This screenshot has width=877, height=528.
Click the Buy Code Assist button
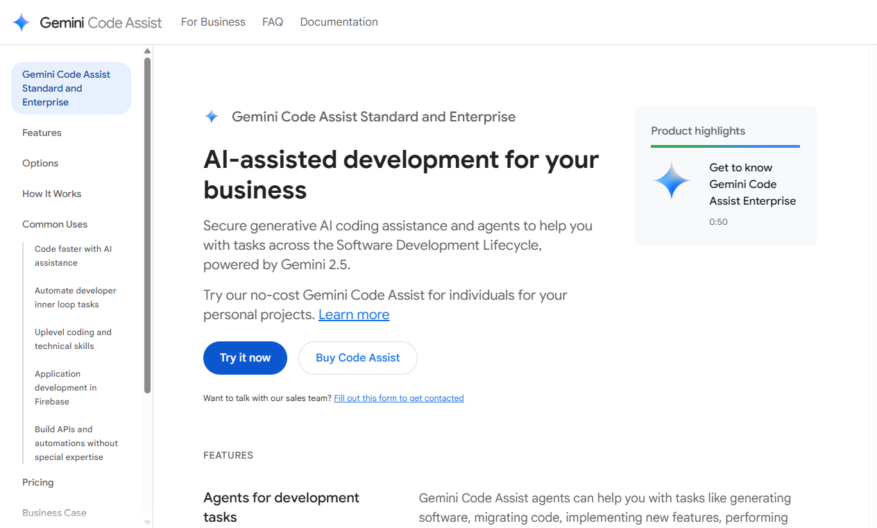coord(358,358)
